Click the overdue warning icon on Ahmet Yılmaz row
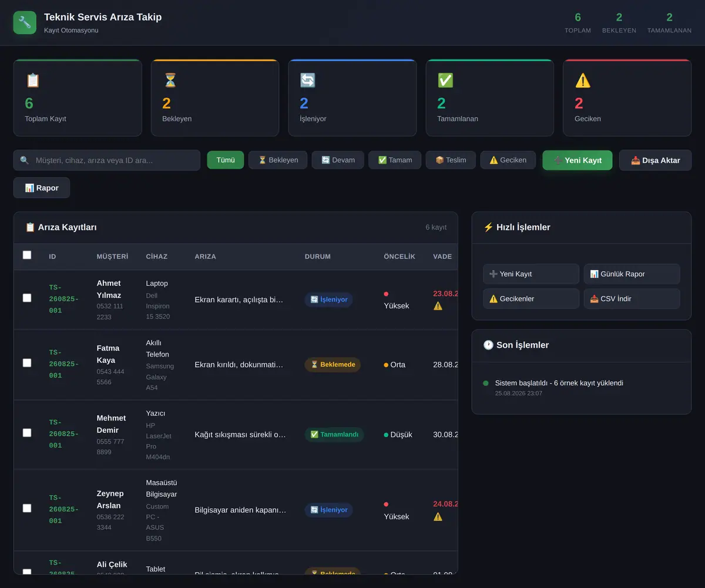 click(x=438, y=306)
